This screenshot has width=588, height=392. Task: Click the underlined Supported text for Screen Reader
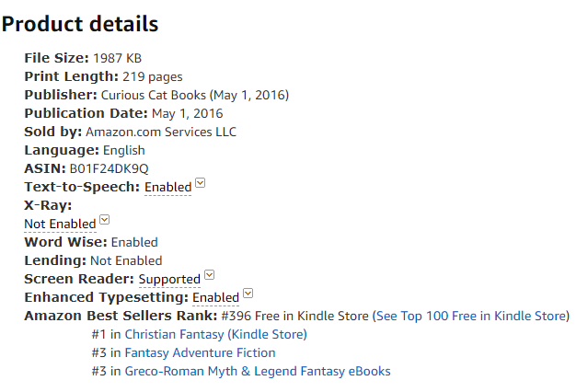click(169, 279)
